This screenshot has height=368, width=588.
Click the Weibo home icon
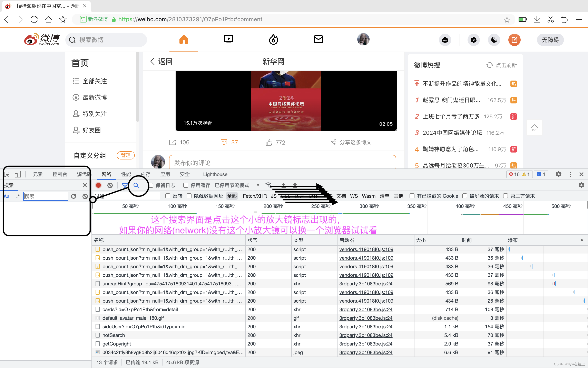tap(184, 39)
